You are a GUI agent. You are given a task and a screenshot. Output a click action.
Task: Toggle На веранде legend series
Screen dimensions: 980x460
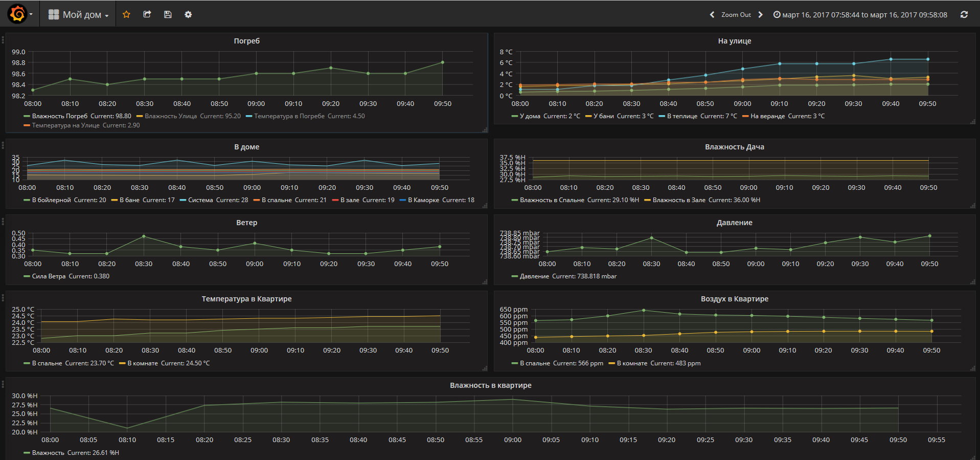[767, 116]
